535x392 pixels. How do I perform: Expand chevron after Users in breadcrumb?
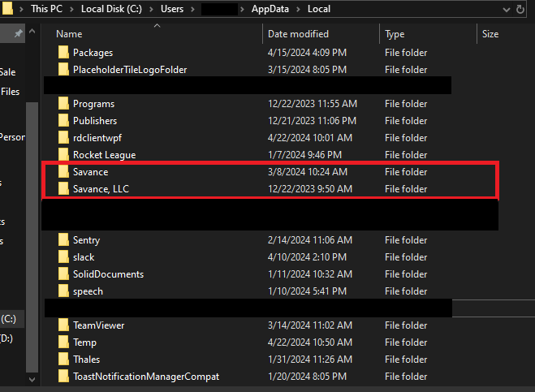pyautogui.click(x=192, y=9)
